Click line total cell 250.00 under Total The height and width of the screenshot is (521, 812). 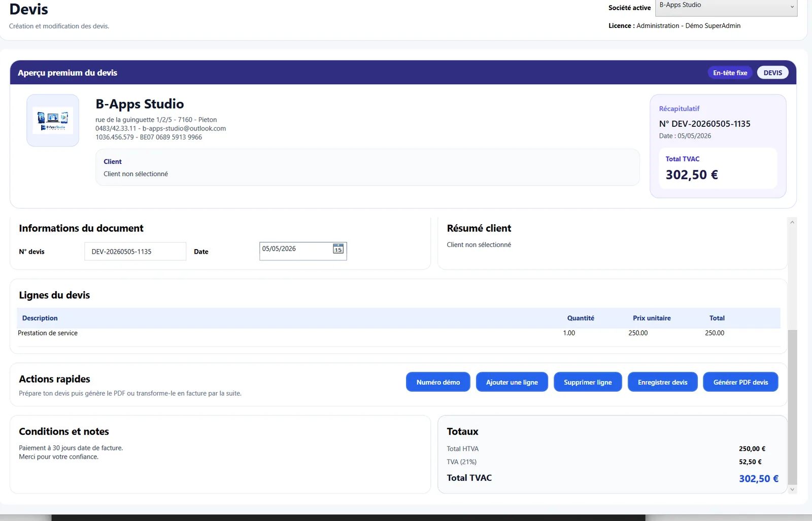tap(715, 333)
